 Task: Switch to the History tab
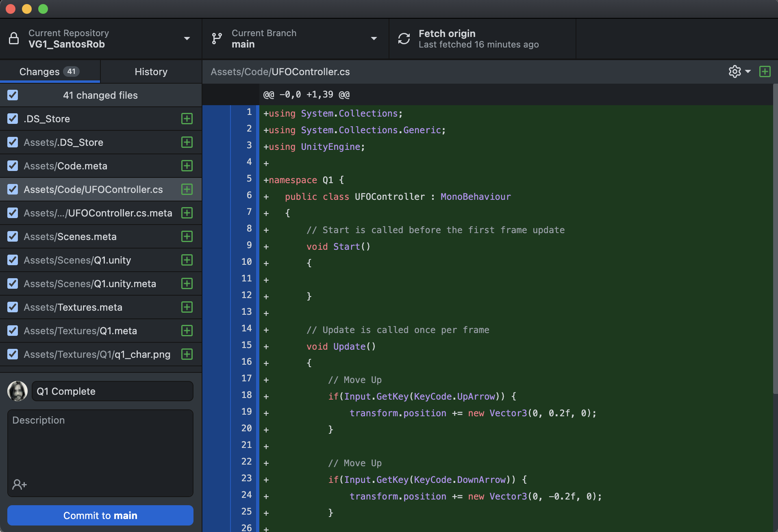[151, 71]
